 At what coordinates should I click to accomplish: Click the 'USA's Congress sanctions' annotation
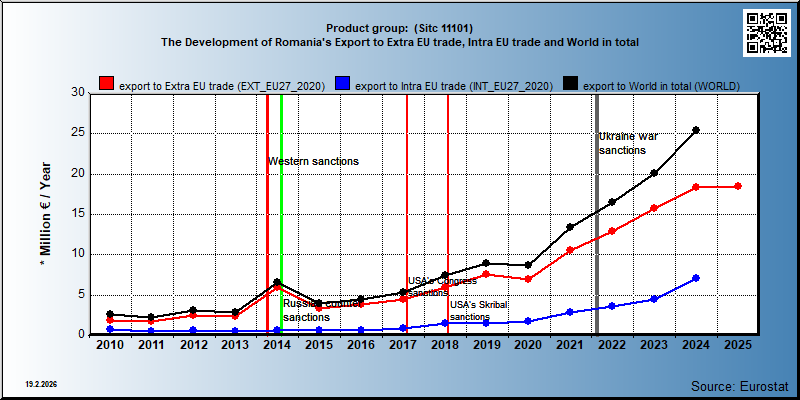pos(442,287)
